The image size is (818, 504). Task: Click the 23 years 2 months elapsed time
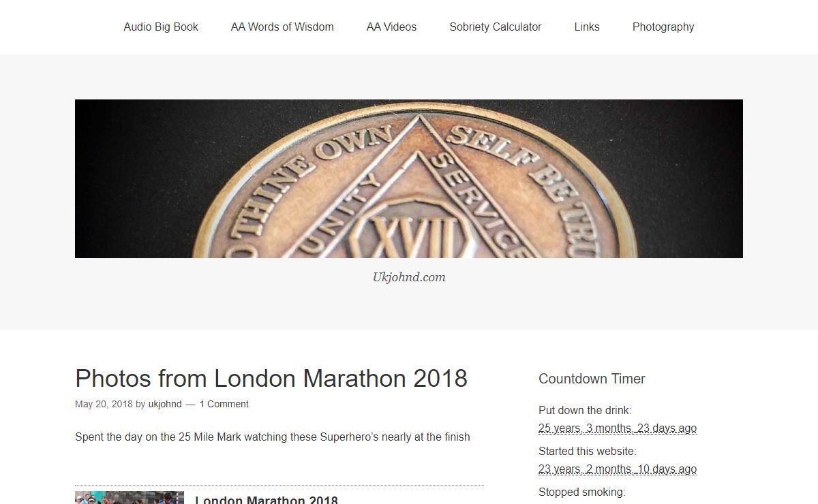coord(618,469)
